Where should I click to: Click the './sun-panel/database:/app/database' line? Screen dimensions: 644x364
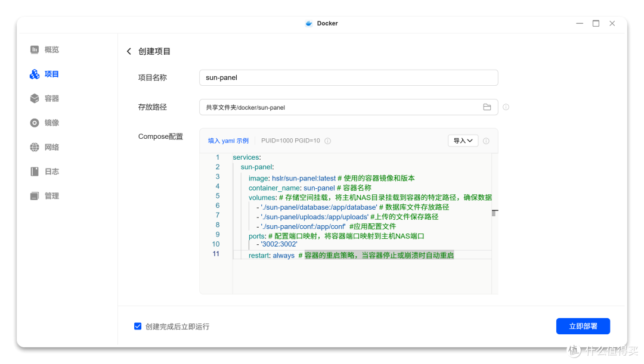352,207
